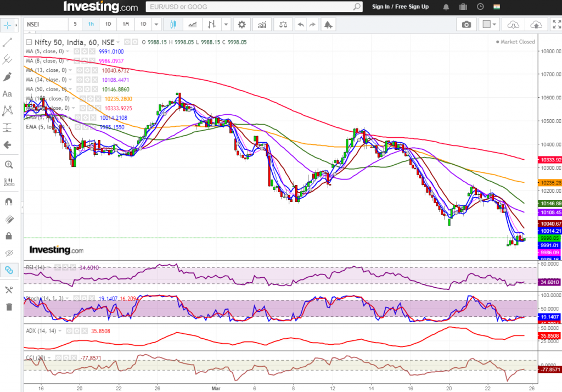Switch to bar chart style

tap(211, 24)
